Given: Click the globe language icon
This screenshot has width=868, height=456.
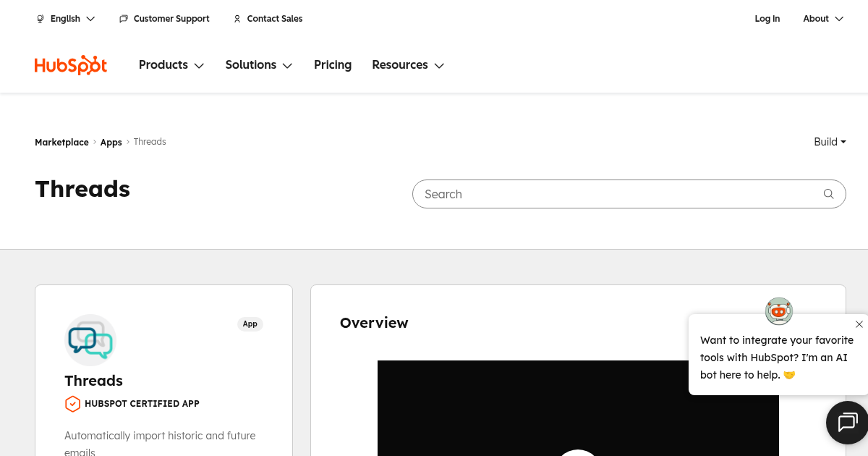Looking at the screenshot, I should tap(41, 19).
